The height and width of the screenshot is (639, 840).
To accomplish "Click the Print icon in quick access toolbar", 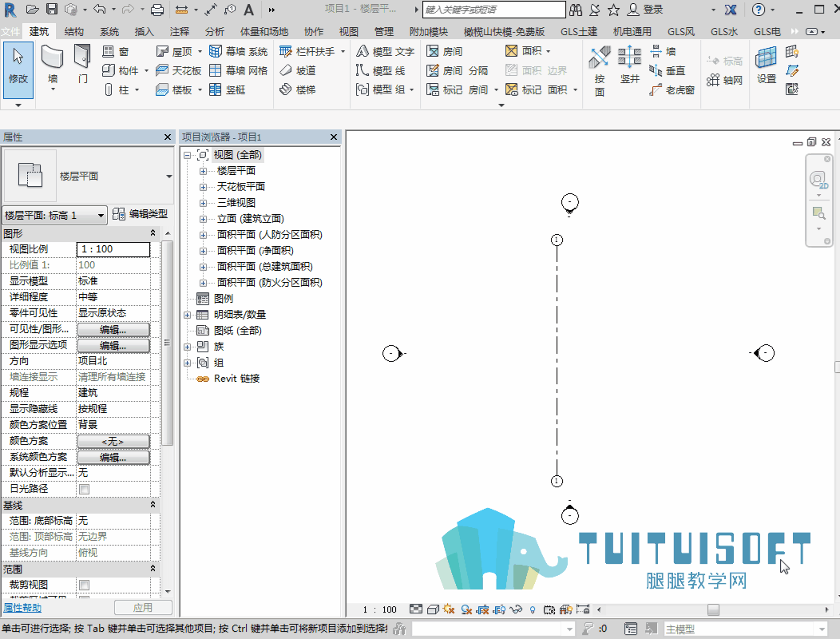I will [157, 9].
